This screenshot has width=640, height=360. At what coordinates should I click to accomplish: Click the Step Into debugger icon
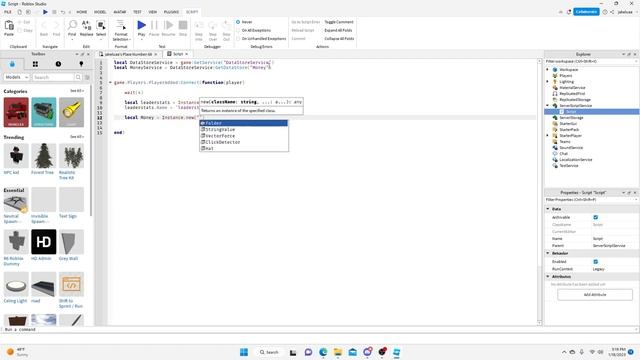pos(199,26)
